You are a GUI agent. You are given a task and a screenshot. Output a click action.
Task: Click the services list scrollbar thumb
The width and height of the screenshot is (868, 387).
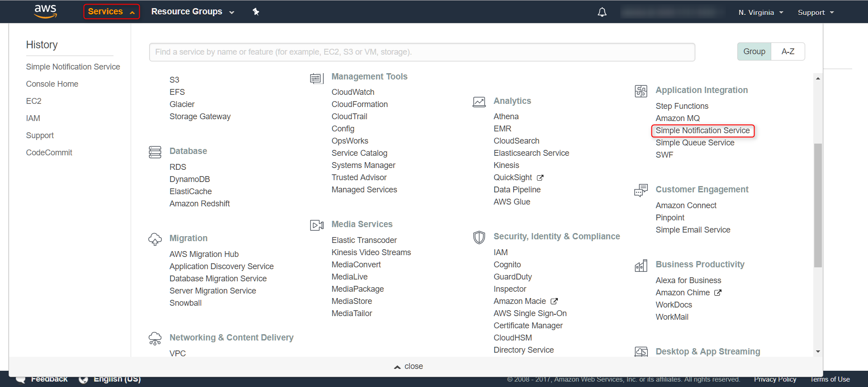pos(818,205)
